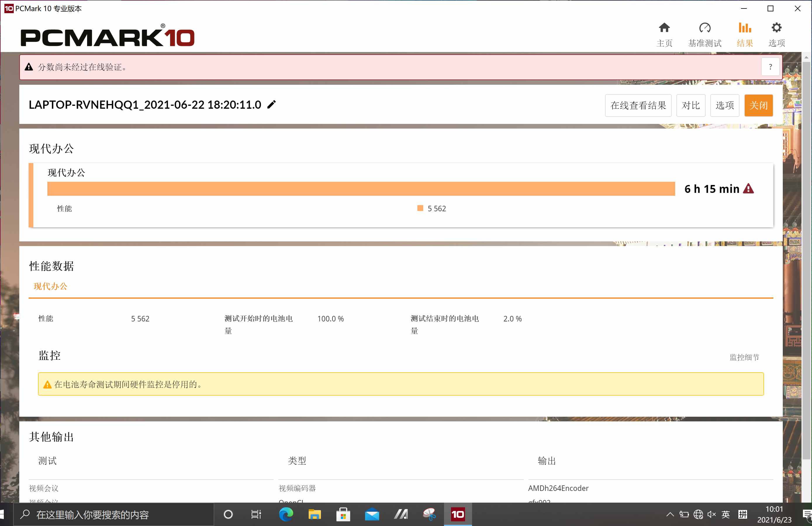Open Microsoft Store from taskbar

click(x=343, y=514)
